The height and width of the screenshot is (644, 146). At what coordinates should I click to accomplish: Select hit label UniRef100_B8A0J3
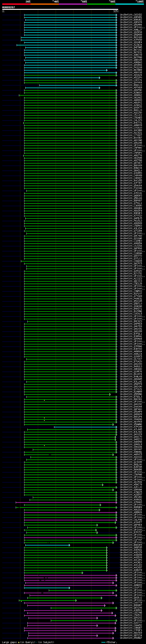(x=131, y=85)
